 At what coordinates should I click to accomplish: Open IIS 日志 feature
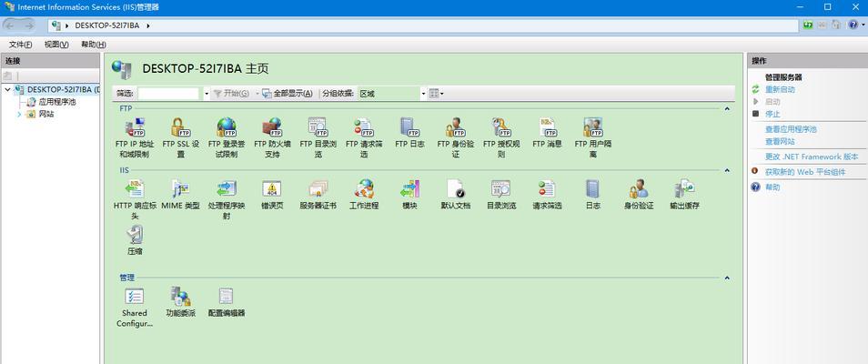click(593, 195)
